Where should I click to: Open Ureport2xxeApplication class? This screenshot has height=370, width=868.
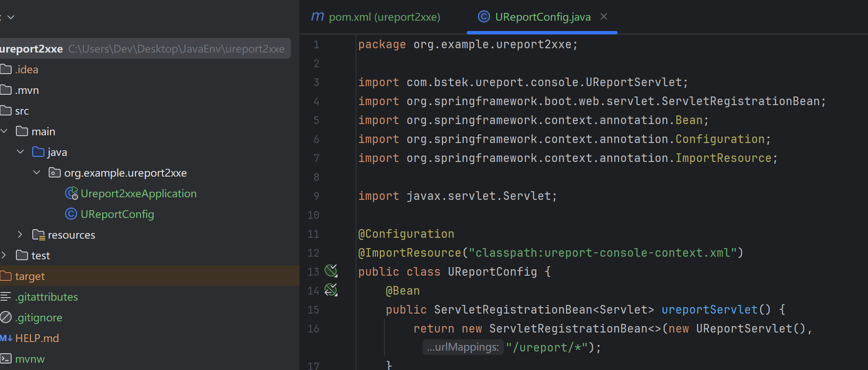click(x=138, y=193)
